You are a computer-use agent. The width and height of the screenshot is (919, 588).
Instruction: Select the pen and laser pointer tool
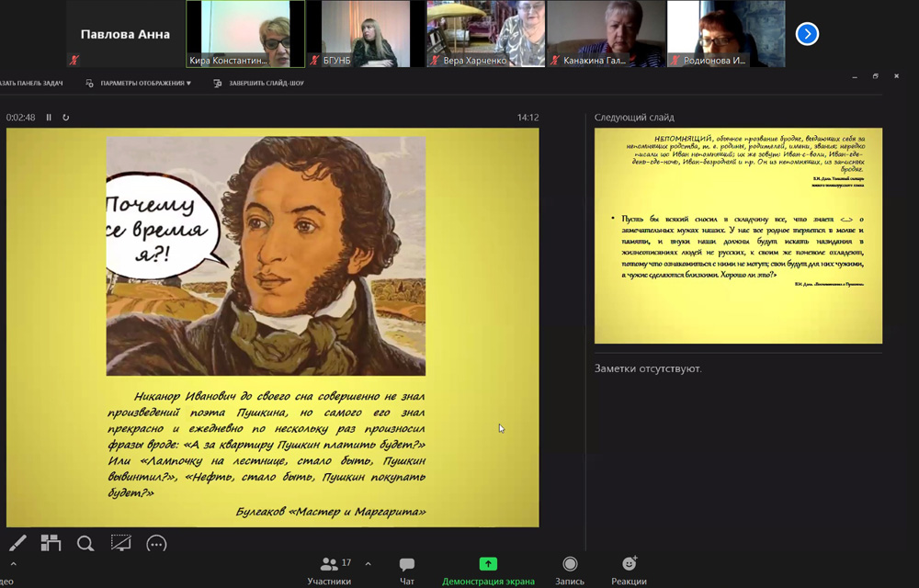[17, 543]
